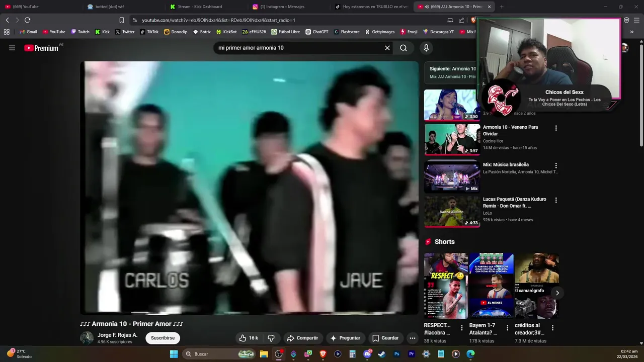Viewport: 644px width, 362px height.
Task: Open Photoshop from the taskbar
Action: coord(396,354)
